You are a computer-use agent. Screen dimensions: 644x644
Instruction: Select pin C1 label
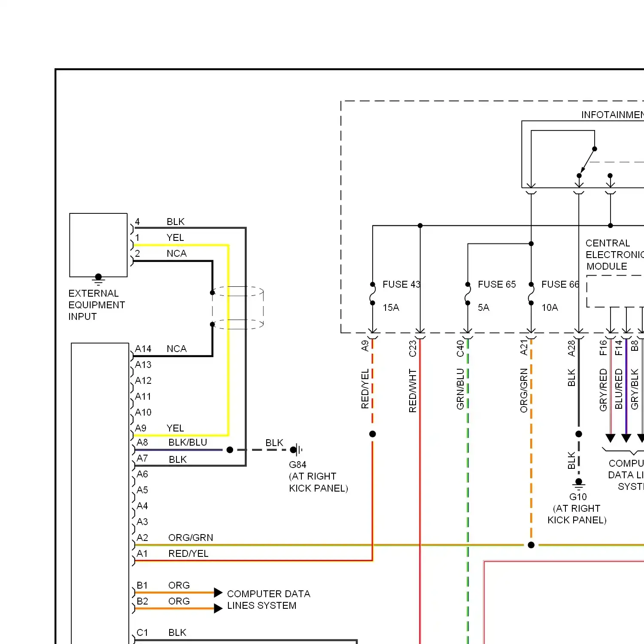click(142, 632)
